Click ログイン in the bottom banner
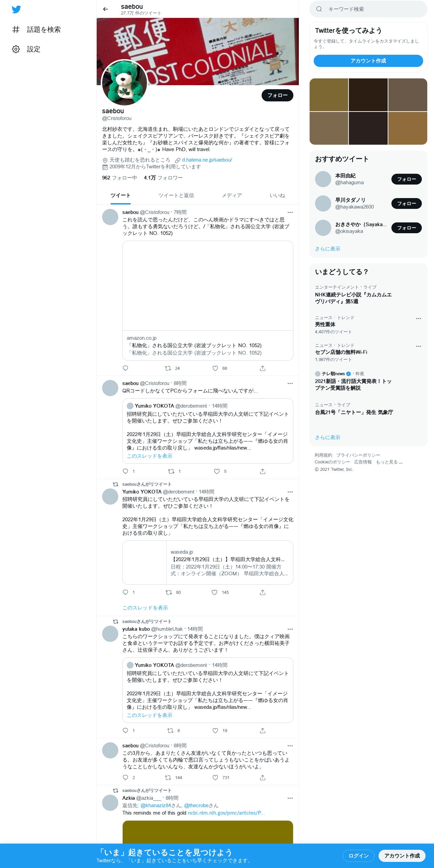434x868 pixels. point(359,855)
